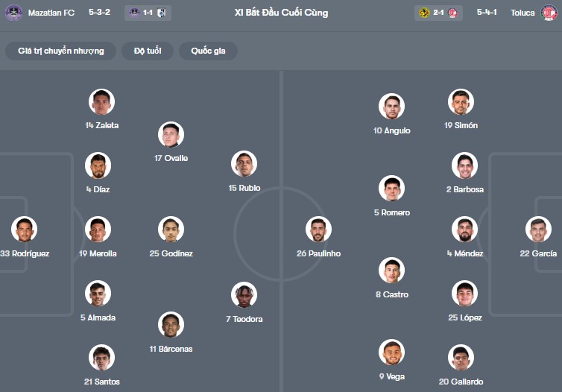
Task: Open Toluca's last 2-1 match result
Action: pyautogui.click(x=439, y=13)
